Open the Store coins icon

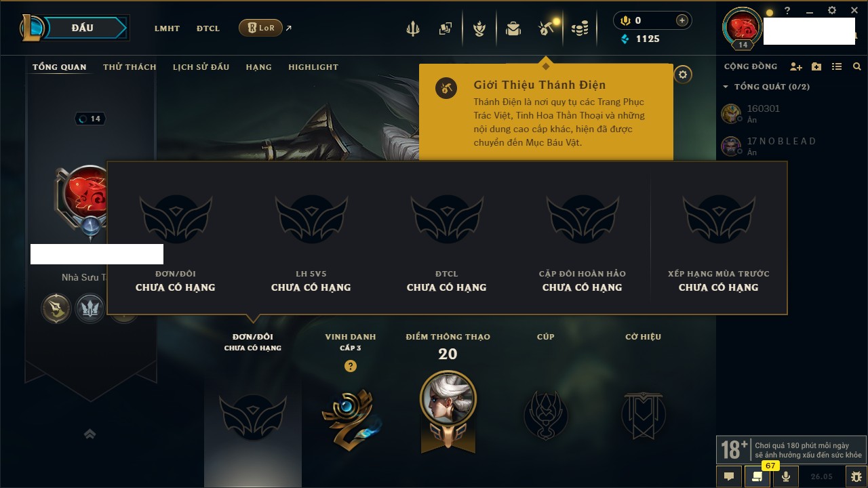coord(580,28)
